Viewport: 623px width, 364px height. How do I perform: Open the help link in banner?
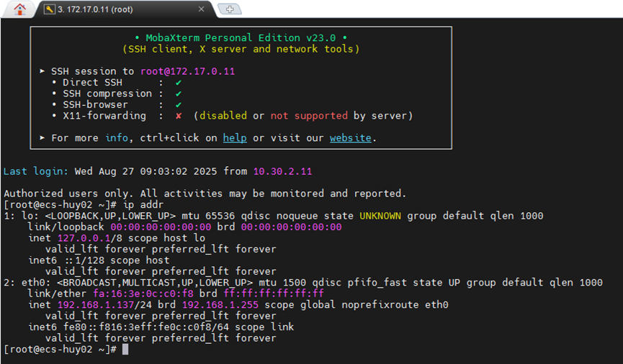click(234, 137)
